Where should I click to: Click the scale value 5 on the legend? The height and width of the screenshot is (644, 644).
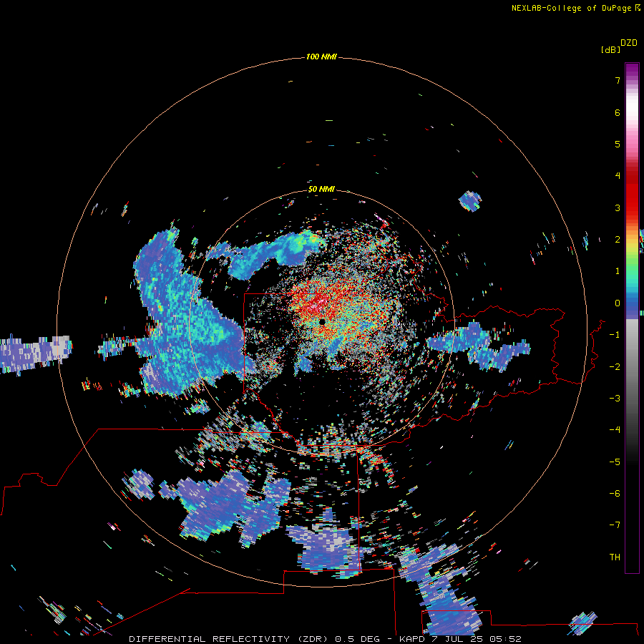tap(618, 144)
